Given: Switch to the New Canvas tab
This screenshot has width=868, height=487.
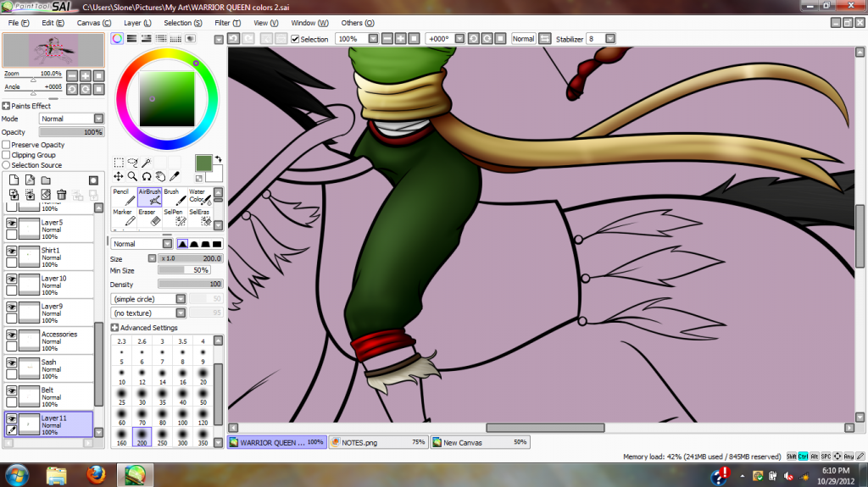Looking at the screenshot, I should [480, 442].
